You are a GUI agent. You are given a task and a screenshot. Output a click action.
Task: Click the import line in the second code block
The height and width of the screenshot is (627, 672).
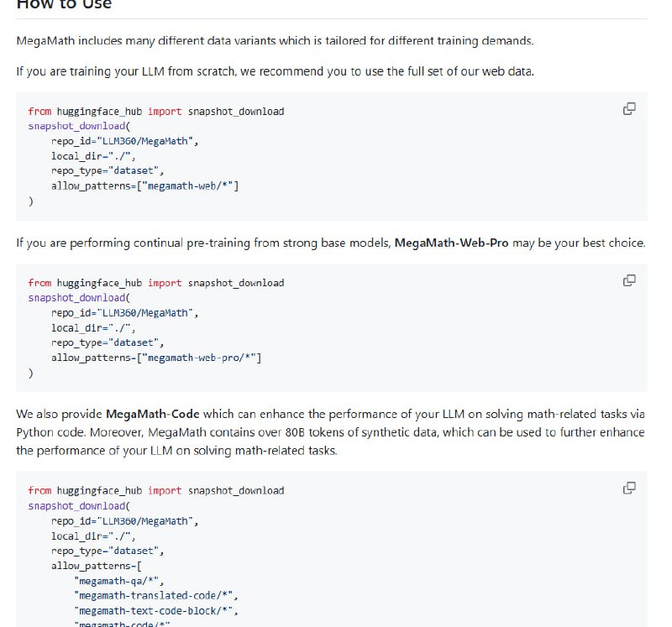coord(155,283)
